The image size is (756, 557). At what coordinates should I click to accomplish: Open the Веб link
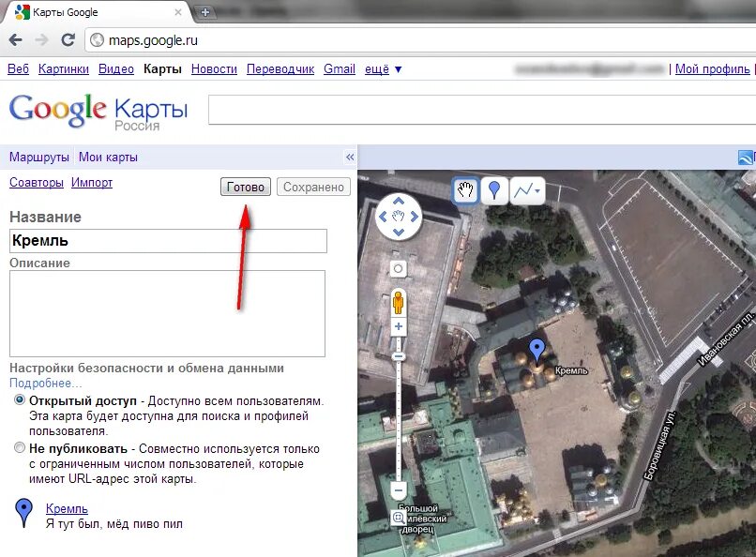pyautogui.click(x=19, y=68)
